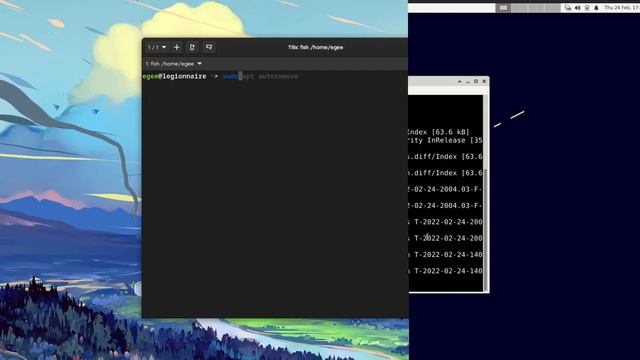Click the Tilix window title 'Tilix: fish /home/egee'
Viewport: 640px width, 360px height.
tap(315, 47)
